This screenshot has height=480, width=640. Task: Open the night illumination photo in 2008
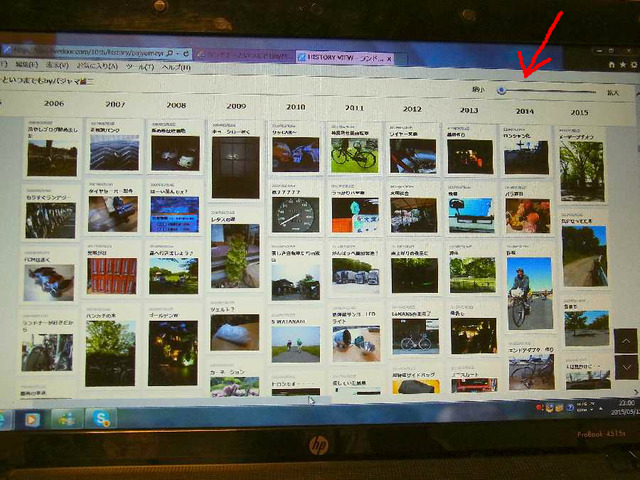click(173, 353)
